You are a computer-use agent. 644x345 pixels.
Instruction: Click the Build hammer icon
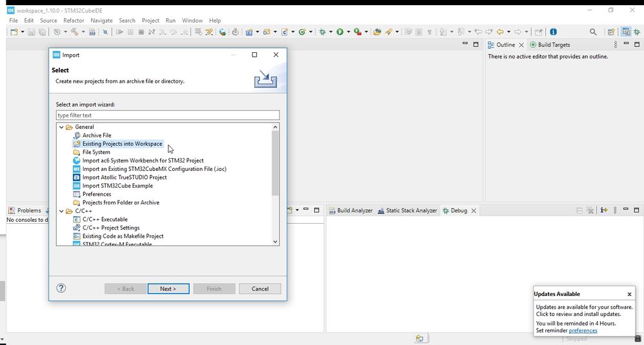tap(74, 32)
